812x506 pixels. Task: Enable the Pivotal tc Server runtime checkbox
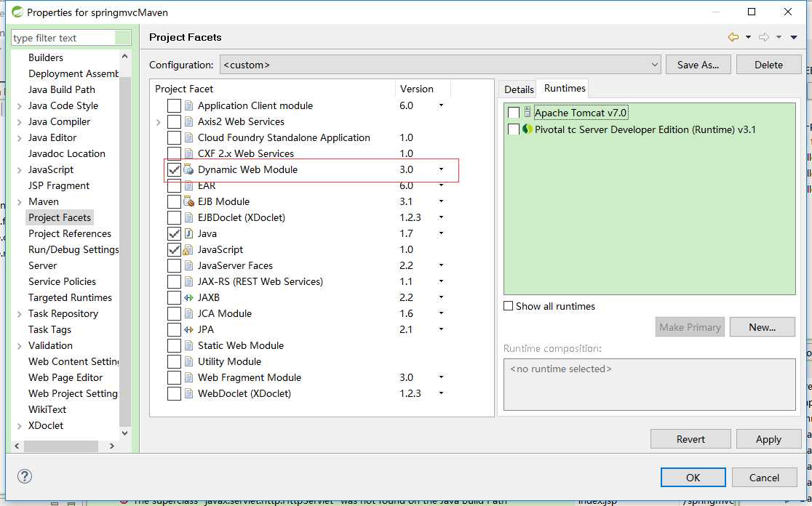coord(514,129)
